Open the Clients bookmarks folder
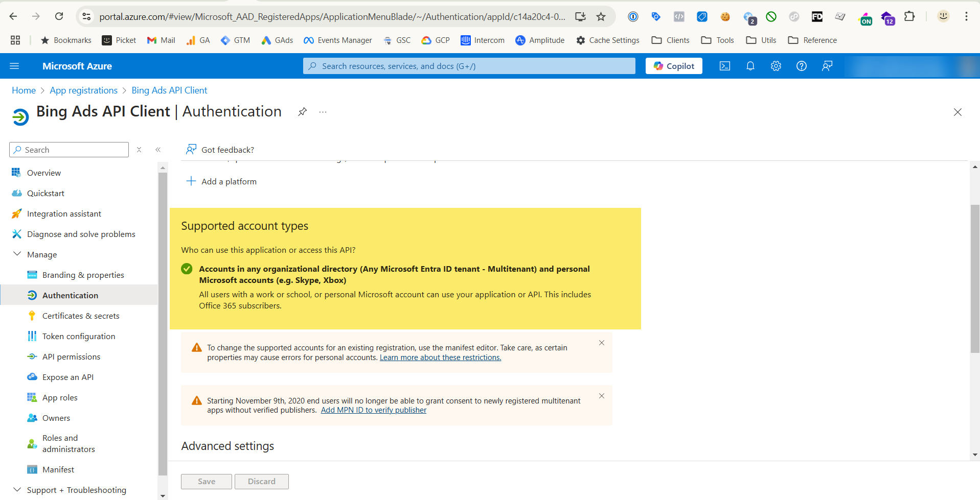The height and width of the screenshot is (500, 980). [x=671, y=40]
